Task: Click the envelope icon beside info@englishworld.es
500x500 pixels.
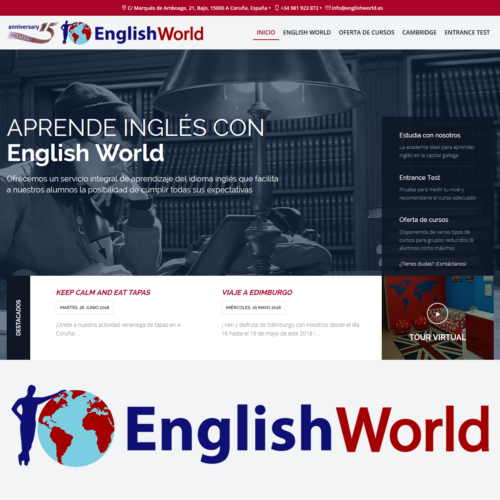Action: 328,8
